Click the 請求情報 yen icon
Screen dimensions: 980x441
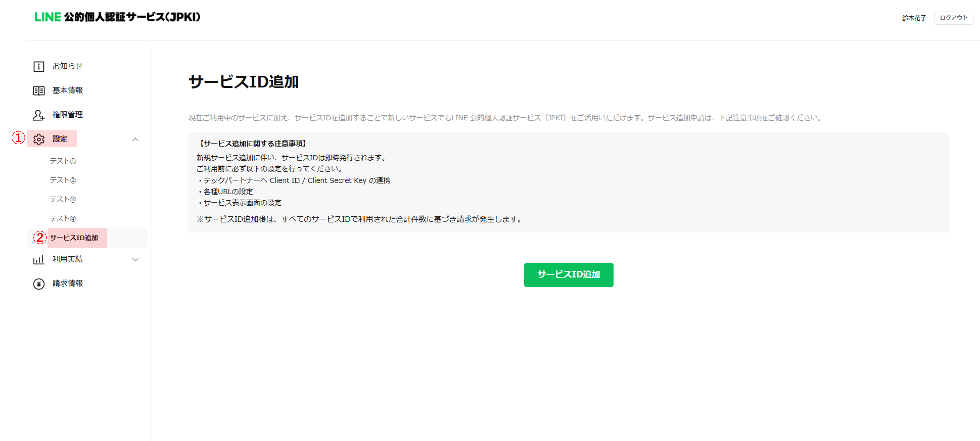[x=39, y=284]
